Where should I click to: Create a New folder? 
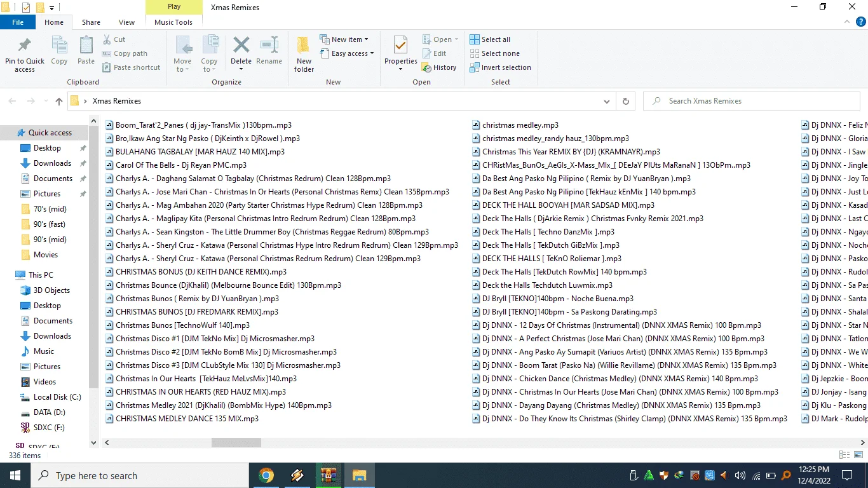(x=304, y=54)
